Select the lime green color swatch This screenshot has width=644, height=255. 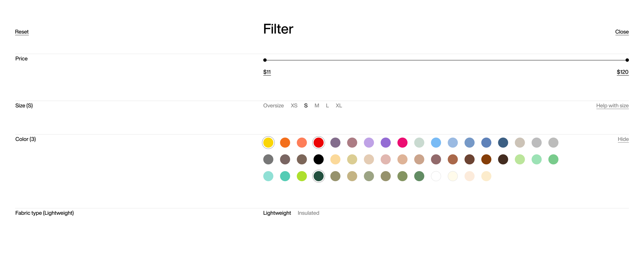coord(301,176)
